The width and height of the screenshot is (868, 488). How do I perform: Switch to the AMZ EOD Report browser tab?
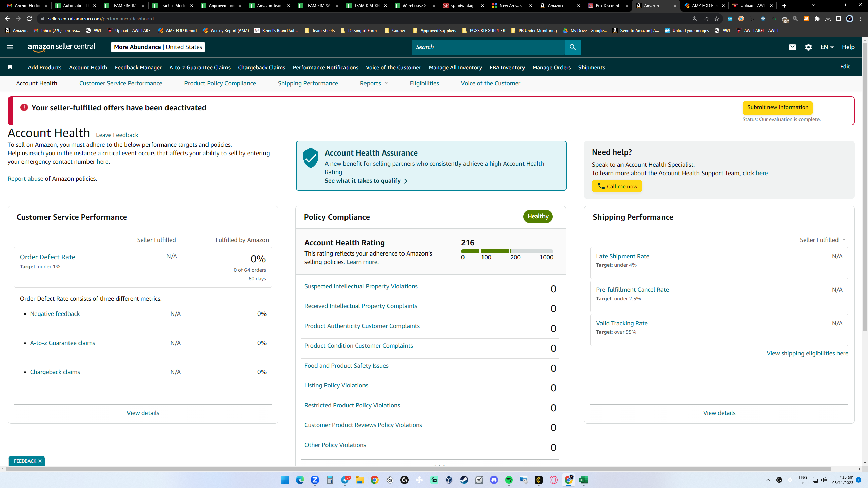[705, 6]
